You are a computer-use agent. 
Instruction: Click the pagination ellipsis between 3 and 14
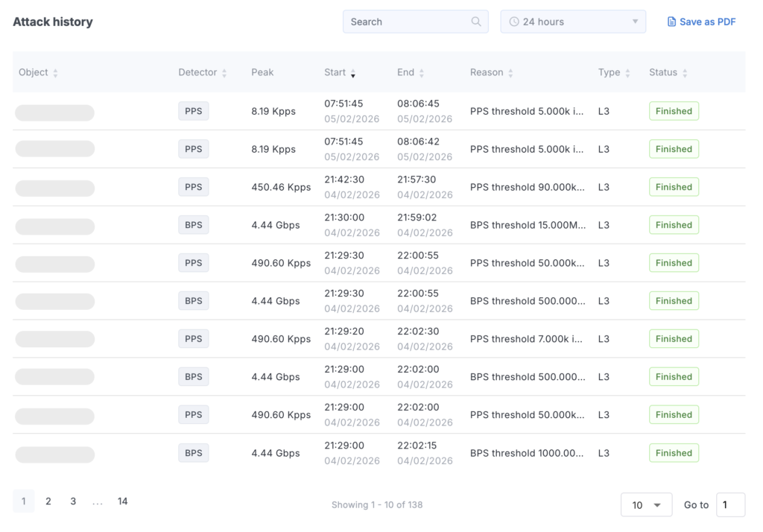point(98,501)
